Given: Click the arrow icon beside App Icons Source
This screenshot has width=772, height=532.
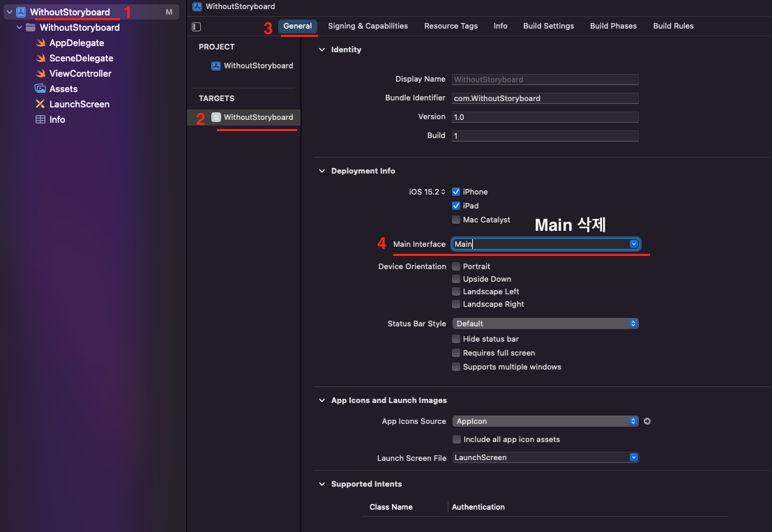Looking at the screenshot, I should (647, 421).
